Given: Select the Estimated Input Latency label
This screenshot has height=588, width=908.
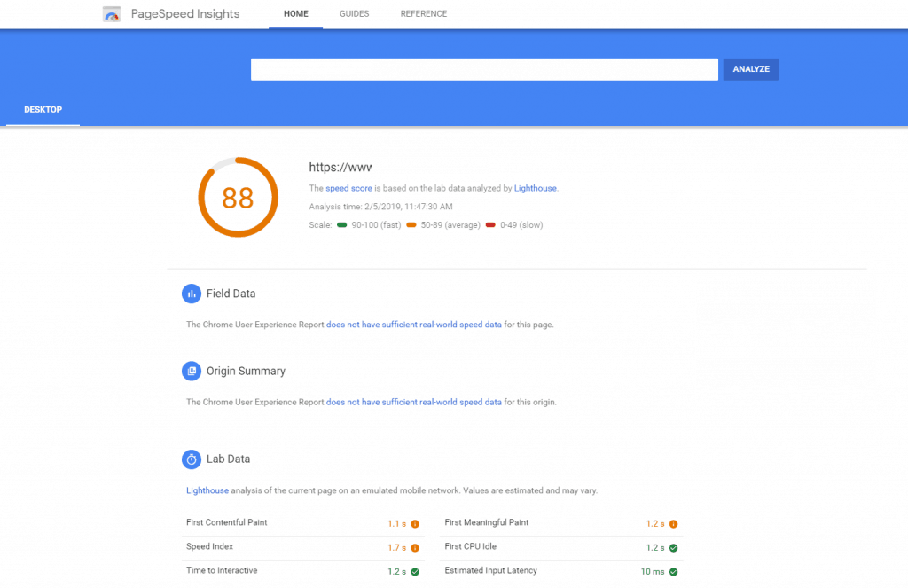Looking at the screenshot, I should [490, 570].
